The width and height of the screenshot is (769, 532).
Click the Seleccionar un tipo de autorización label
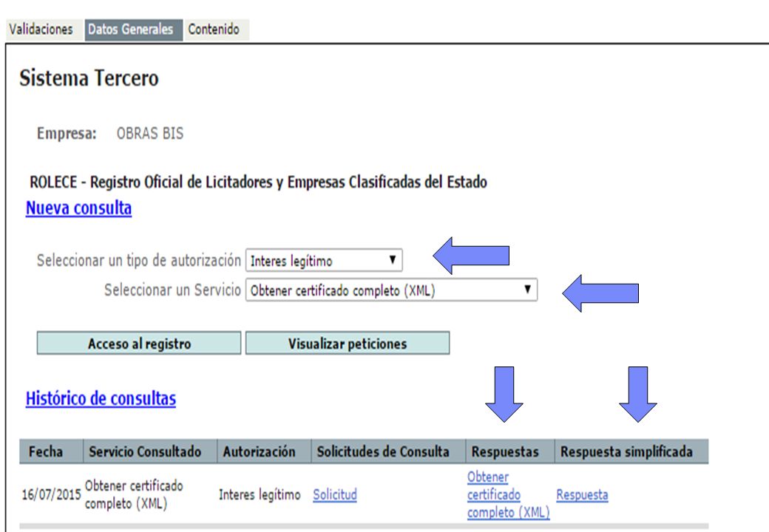(x=139, y=260)
